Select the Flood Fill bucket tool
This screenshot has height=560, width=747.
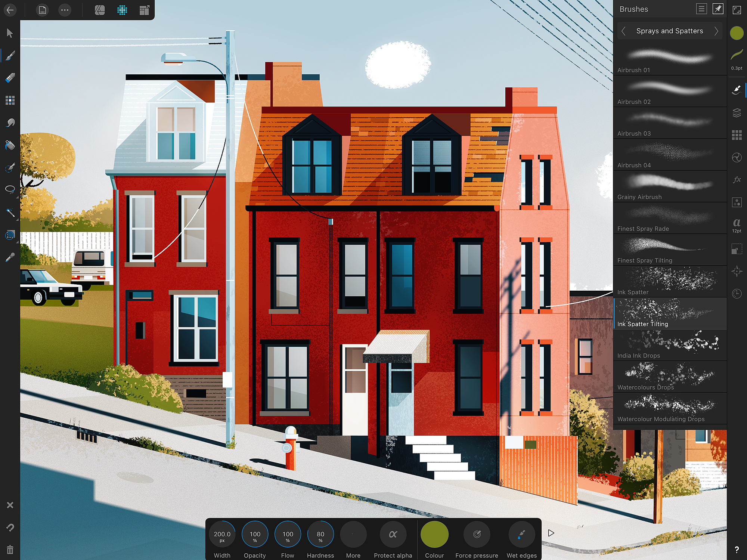click(x=10, y=145)
